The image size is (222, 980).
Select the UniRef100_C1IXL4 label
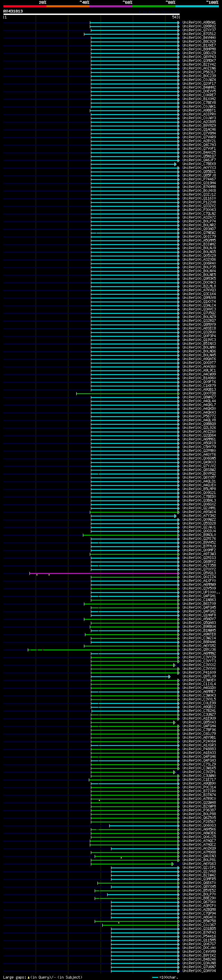[x=199, y=684]
